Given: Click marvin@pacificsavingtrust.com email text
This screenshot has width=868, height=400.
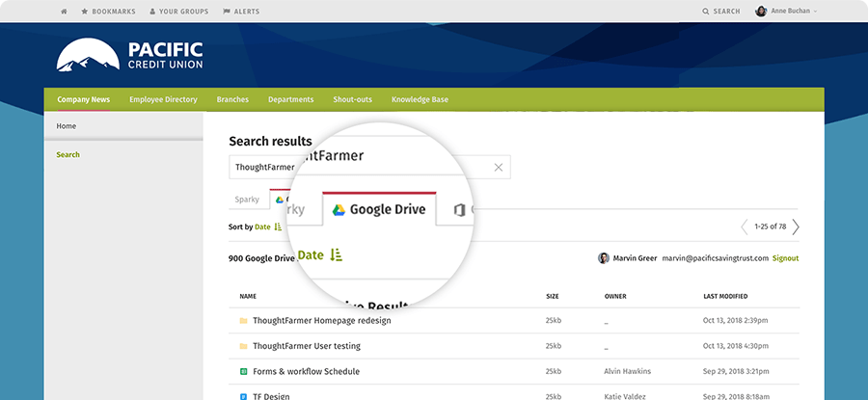Looking at the screenshot, I should coord(716,258).
